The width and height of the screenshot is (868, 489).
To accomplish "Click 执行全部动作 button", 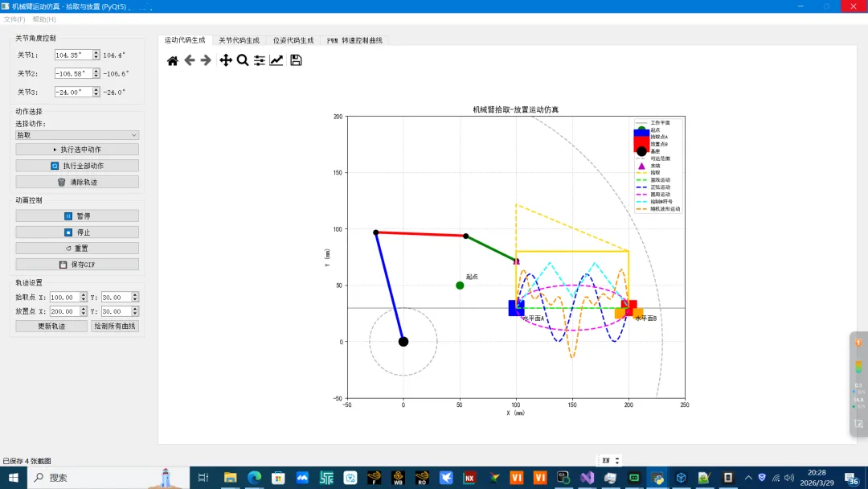I will click(77, 166).
